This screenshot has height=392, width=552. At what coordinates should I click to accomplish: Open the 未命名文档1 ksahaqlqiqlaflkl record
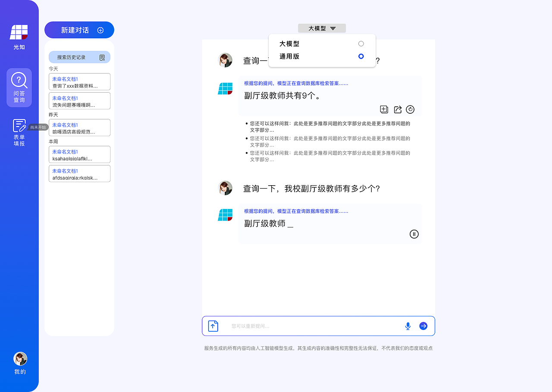point(79,154)
